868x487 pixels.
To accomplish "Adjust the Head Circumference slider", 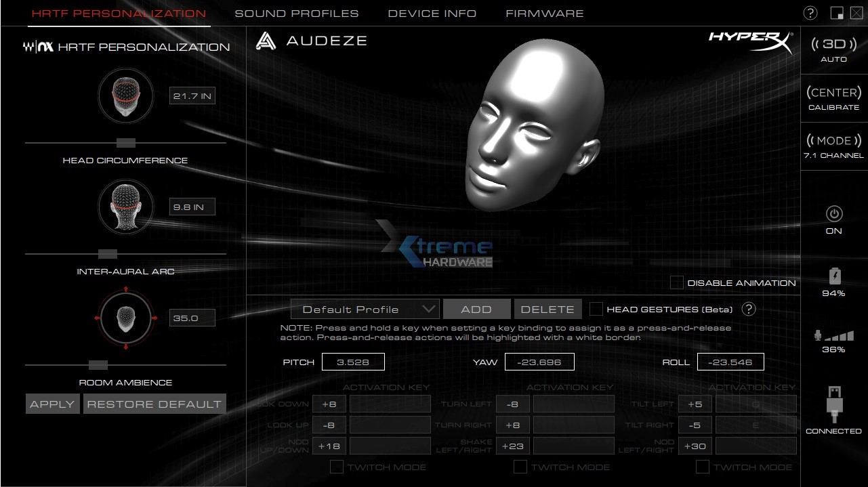I will [125, 143].
